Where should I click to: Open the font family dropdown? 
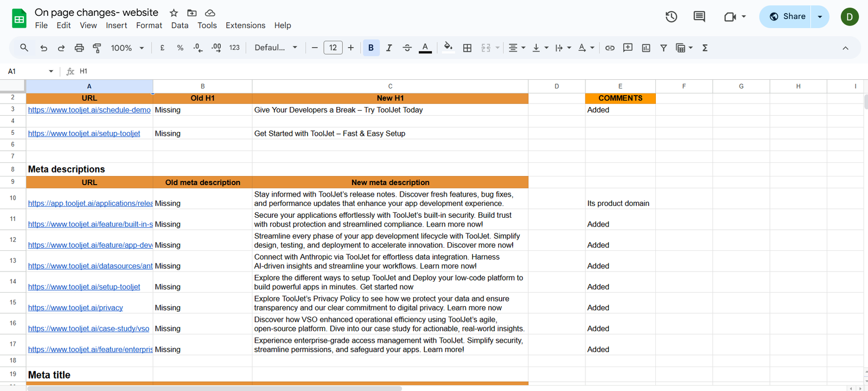coord(276,48)
